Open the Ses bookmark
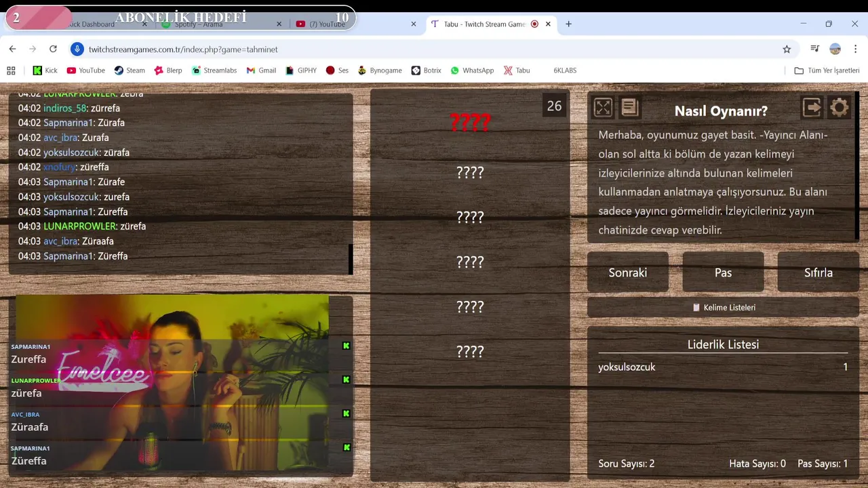The image size is (868, 488). pyautogui.click(x=337, y=70)
